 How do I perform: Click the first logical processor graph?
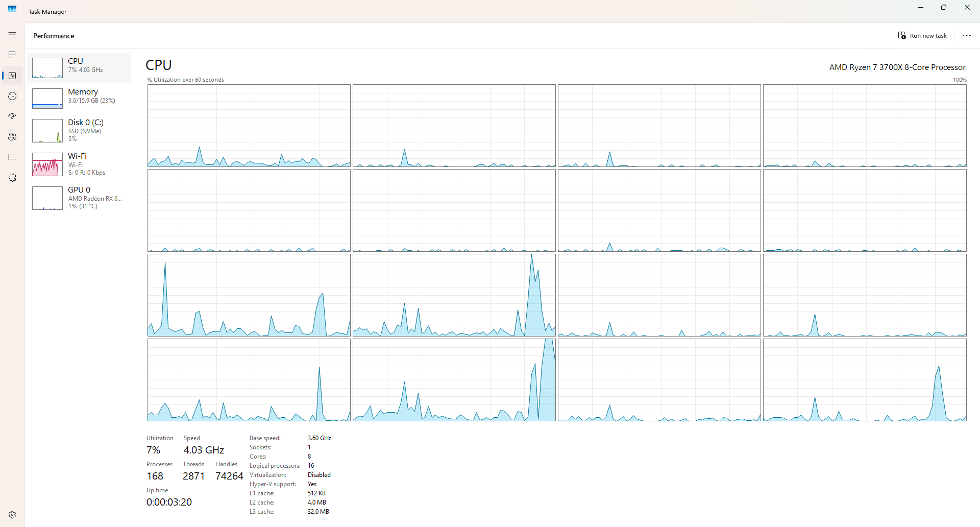coord(249,126)
